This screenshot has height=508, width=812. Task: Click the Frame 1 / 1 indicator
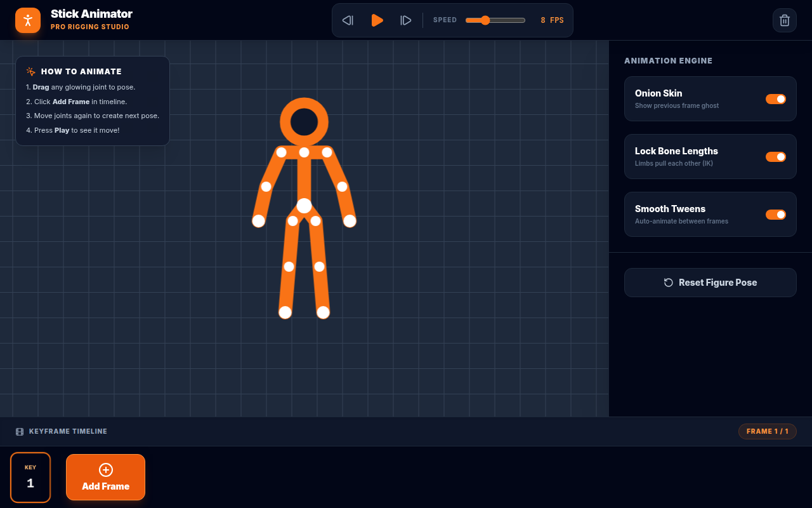(x=768, y=431)
